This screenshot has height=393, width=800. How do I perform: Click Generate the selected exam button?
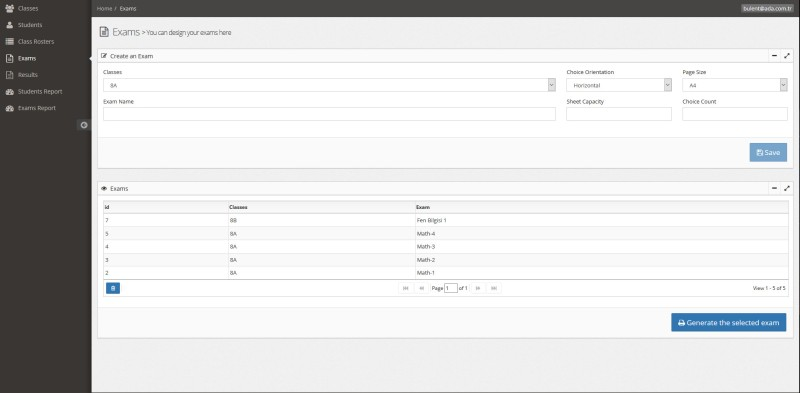pyautogui.click(x=729, y=323)
